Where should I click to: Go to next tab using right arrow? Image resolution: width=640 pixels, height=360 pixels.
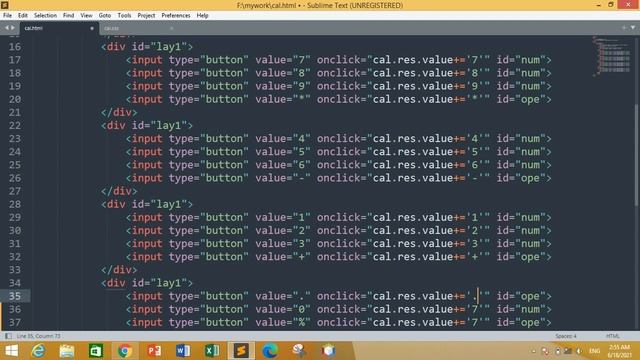point(13,28)
